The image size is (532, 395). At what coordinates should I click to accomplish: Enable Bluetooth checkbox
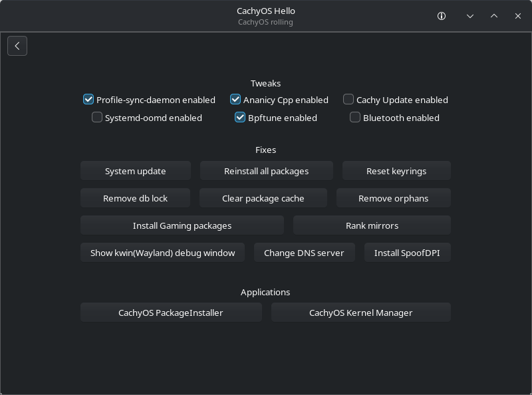(355, 118)
